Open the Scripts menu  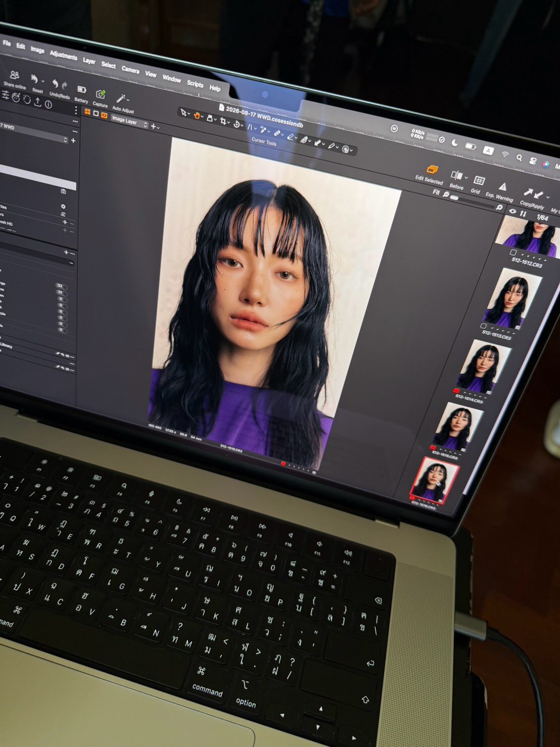(195, 83)
